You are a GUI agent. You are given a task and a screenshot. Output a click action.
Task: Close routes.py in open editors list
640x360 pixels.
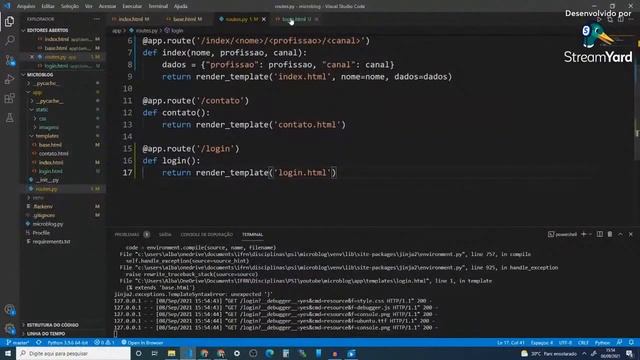tap(32, 57)
